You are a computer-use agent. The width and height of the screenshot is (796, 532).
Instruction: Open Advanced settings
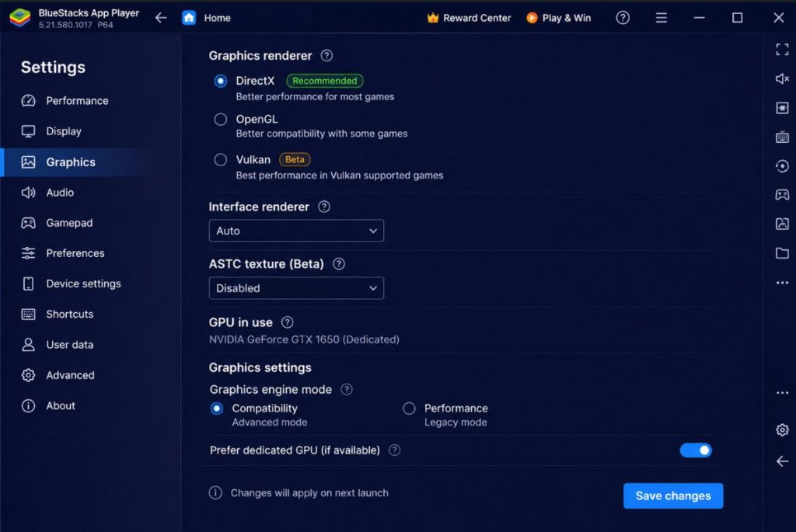(91, 375)
